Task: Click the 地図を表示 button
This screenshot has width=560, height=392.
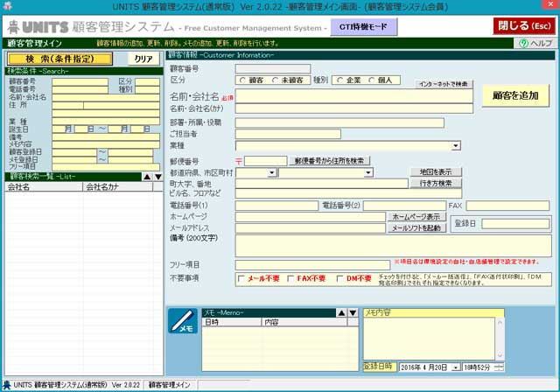Action: click(436, 172)
